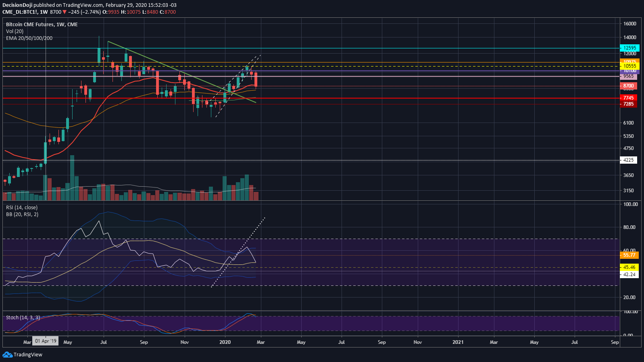Image resolution: width=644 pixels, height=362 pixels.
Task: Click the -245 (-2.74%) change text
Action: tap(84, 12)
